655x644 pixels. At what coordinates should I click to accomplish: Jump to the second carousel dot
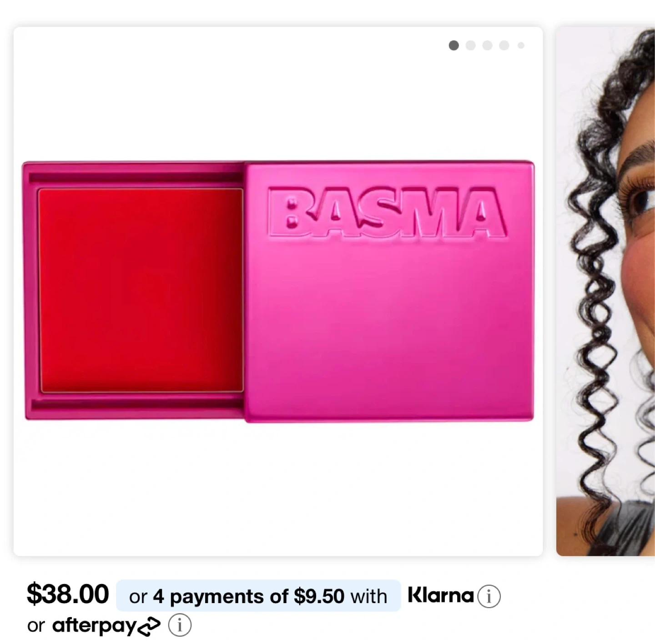click(470, 45)
